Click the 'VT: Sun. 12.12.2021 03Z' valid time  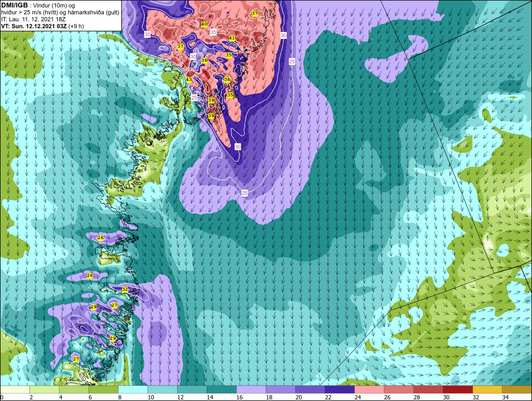pyautogui.click(x=34, y=26)
